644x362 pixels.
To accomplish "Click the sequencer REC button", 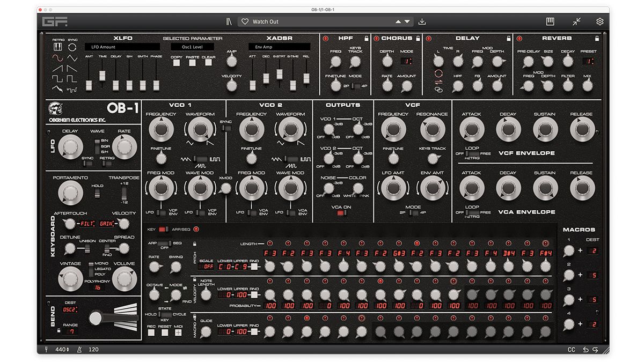I will tap(152, 333).
